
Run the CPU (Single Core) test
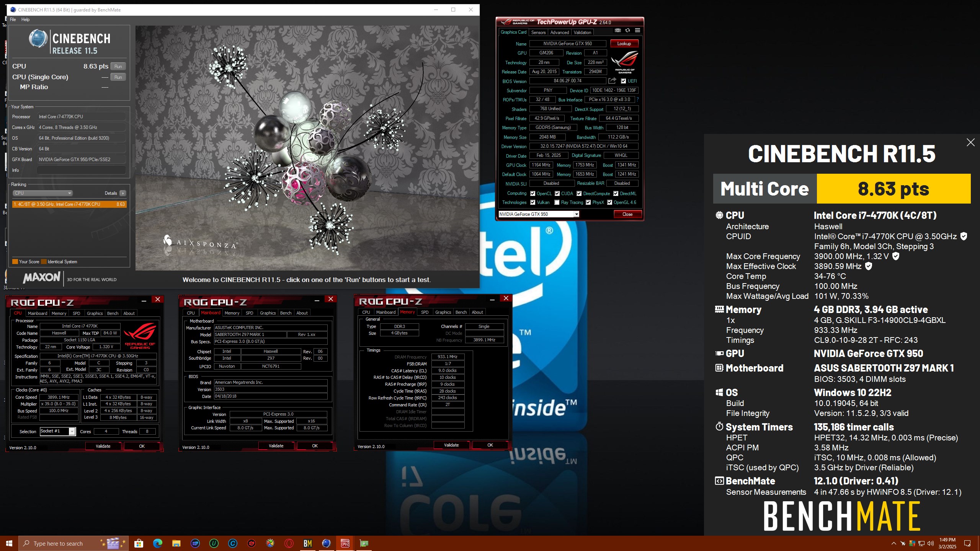[x=118, y=77]
